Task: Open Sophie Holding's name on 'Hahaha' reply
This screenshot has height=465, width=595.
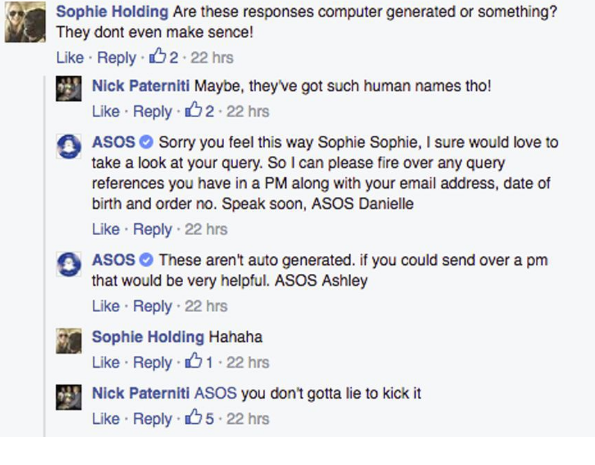Action: (148, 337)
